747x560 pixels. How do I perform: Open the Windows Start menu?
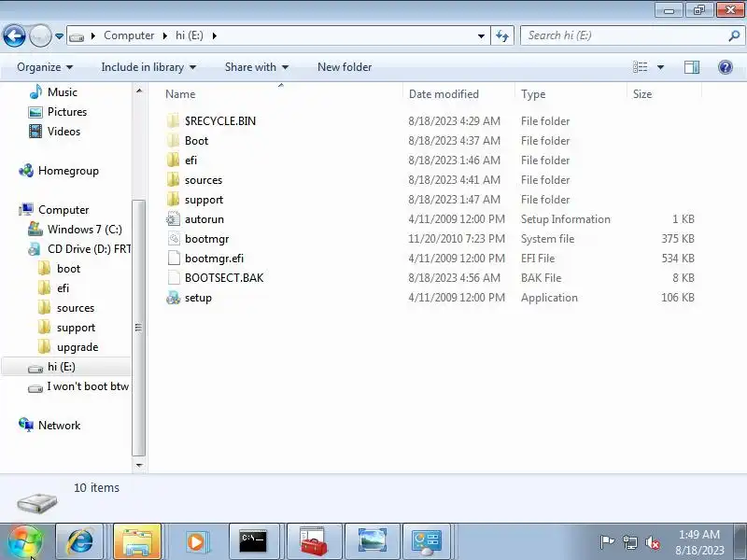(x=24, y=542)
